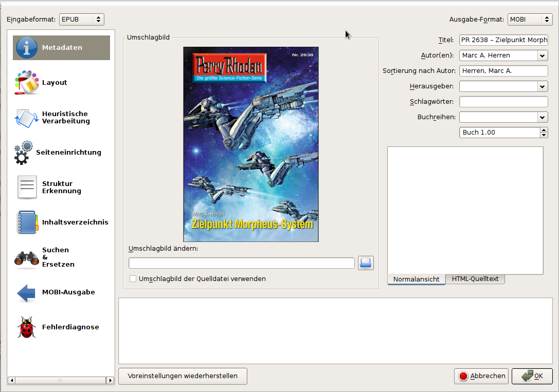Click the Umschlagbild ändern path field
The image size is (559, 392).
[242, 263]
